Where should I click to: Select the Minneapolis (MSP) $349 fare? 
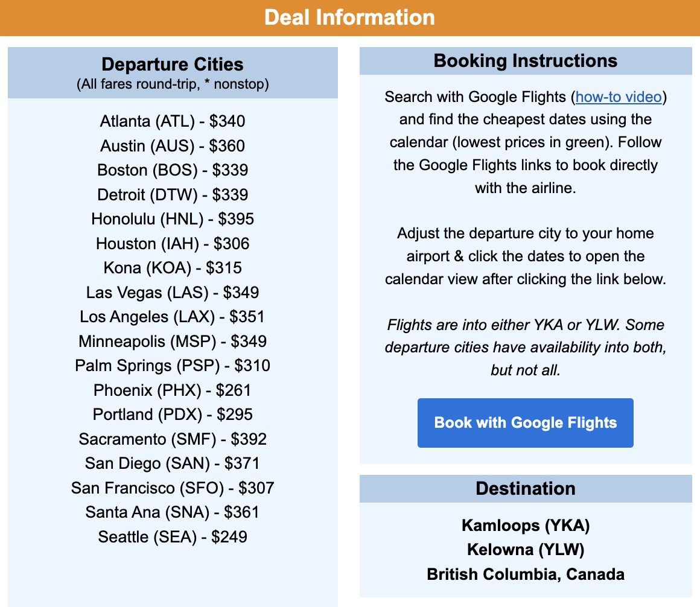coord(171,341)
